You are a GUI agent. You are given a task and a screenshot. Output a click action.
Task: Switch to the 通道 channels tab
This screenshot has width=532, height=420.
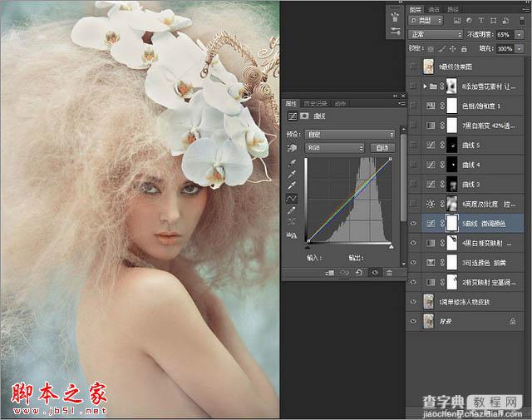click(434, 9)
